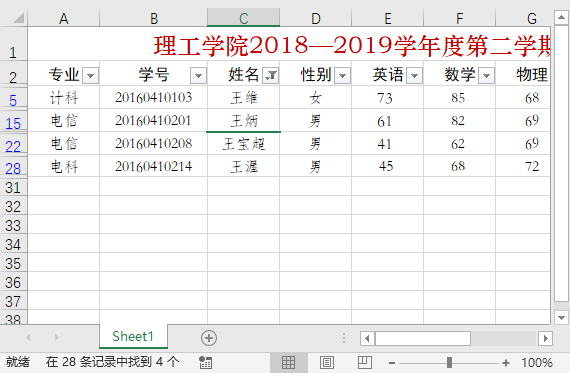Select filtered row 15 header
This screenshot has width=570, height=373.
(13, 120)
